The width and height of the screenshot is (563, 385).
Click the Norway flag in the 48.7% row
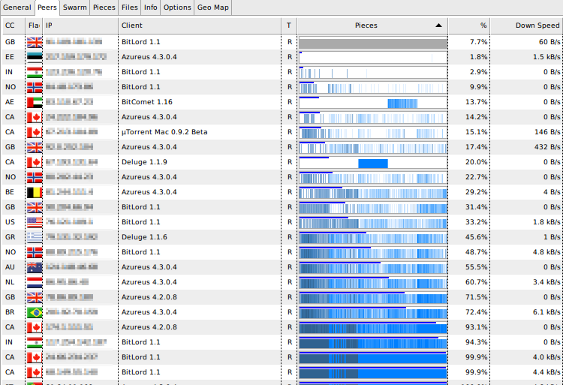pyautogui.click(x=34, y=252)
